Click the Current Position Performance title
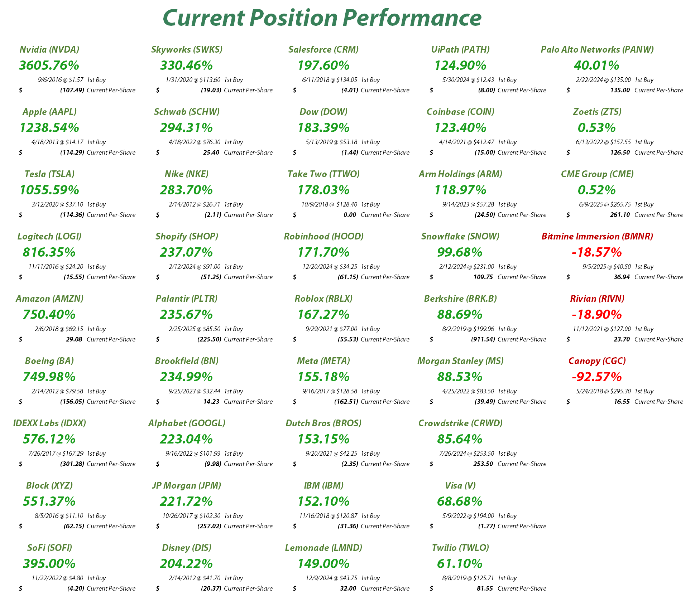Image resolution: width=700 pixels, height=601 pixels. click(x=322, y=18)
